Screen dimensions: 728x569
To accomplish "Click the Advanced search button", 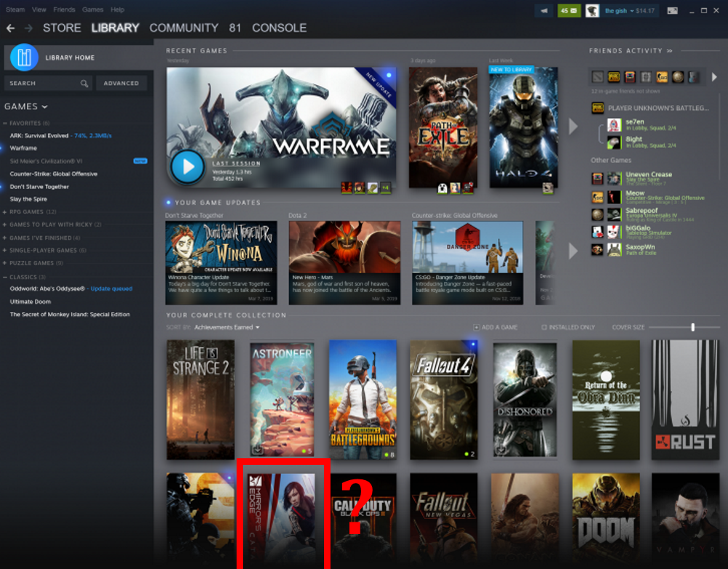I will pyautogui.click(x=121, y=83).
